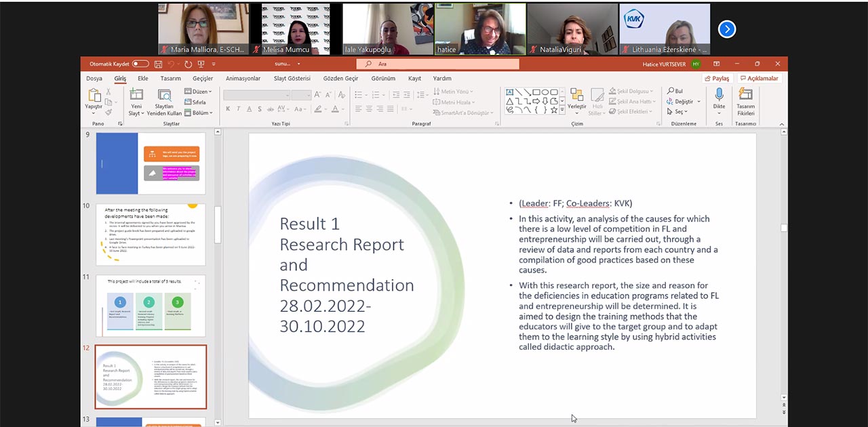Toggle the Otomatik Kaydet switch
Image resolution: width=868 pixels, height=427 pixels.
140,64
